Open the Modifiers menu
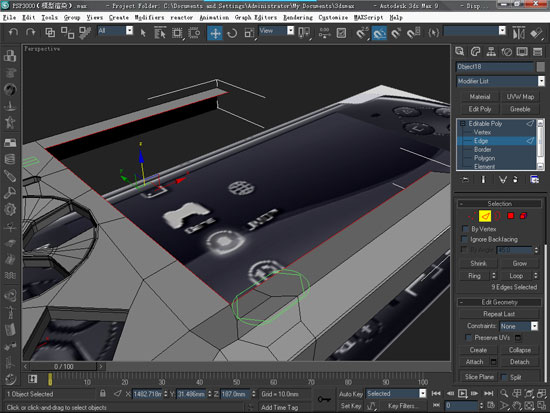The image size is (550, 413). [x=149, y=18]
